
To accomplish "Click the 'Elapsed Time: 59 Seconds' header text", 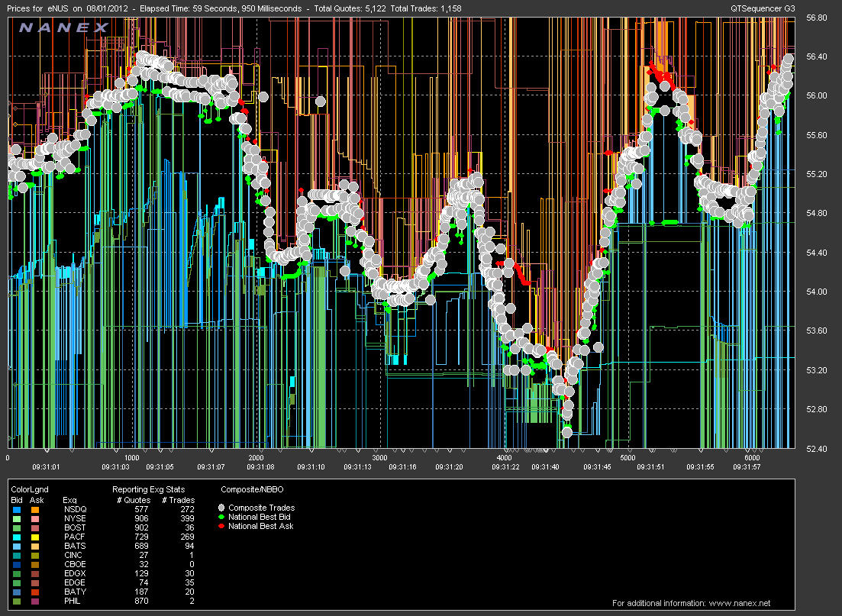I will tap(189, 8).
